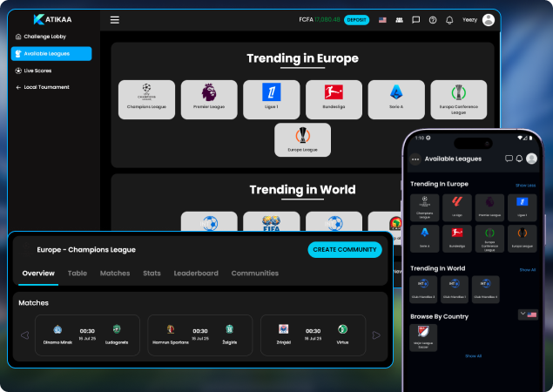Open the Serie A card on desktop
This screenshot has height=392, width=553.
[396, 99]
